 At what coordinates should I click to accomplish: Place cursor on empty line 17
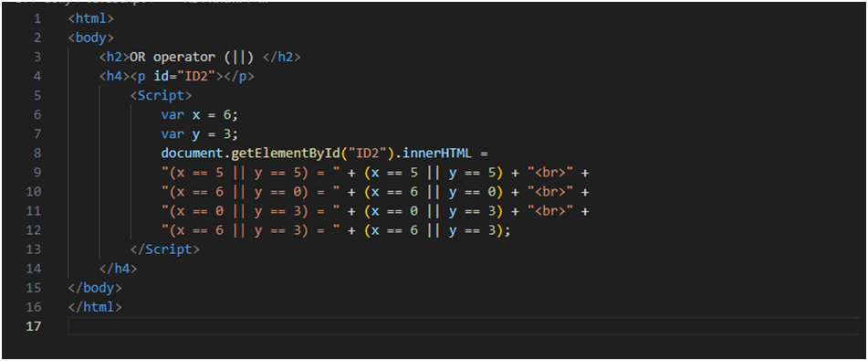[464, 326]
